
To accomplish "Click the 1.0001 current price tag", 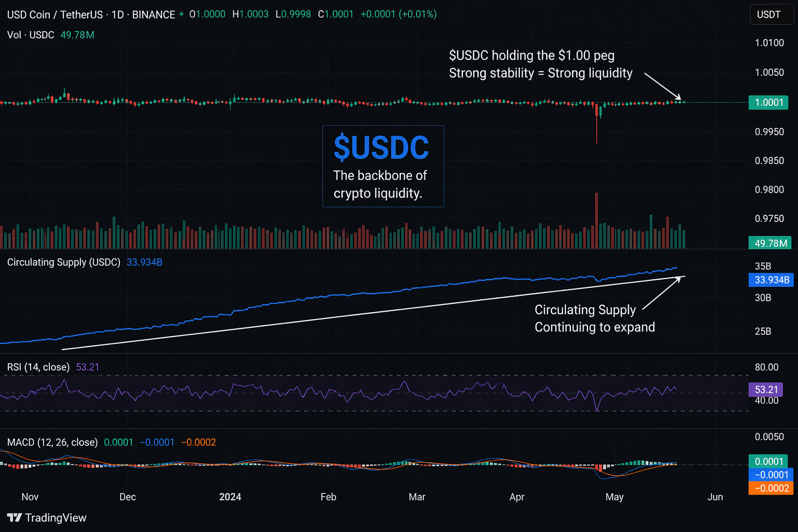I will (768, 102).
